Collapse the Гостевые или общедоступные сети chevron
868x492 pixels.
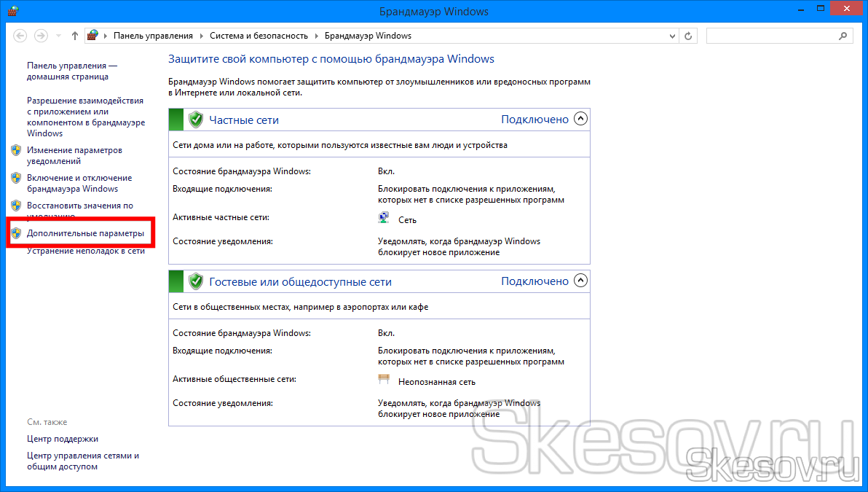[580, 281]
